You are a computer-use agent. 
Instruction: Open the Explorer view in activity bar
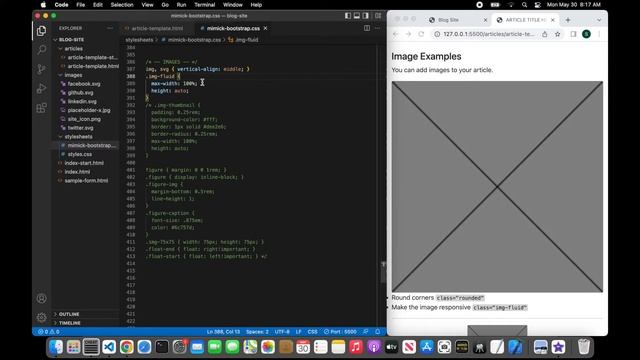[x=41, y=31]
